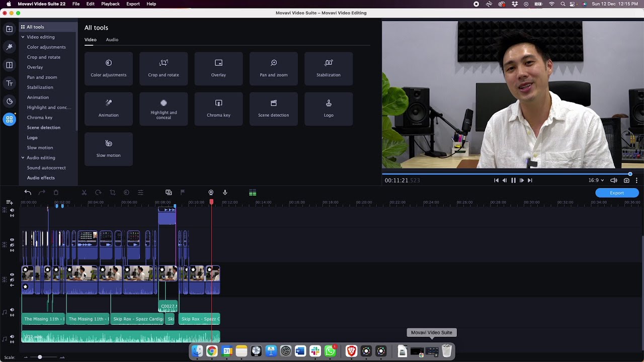Screen dimensions: 644x362
Task: Open the Slow motion tool tile
Action: click(108, 148)
